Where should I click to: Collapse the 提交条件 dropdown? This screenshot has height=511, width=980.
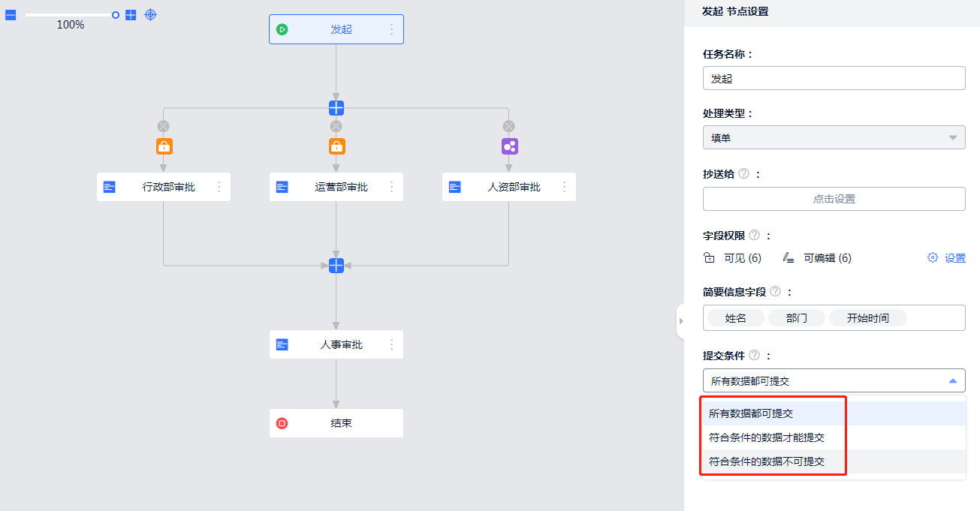click(952, 381)
